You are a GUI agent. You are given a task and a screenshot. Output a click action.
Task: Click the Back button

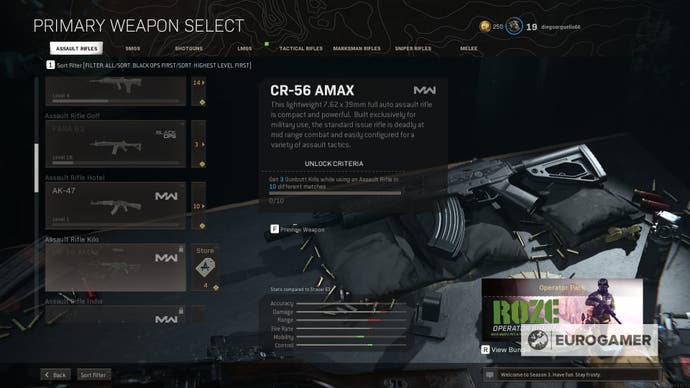pos(56,375)
